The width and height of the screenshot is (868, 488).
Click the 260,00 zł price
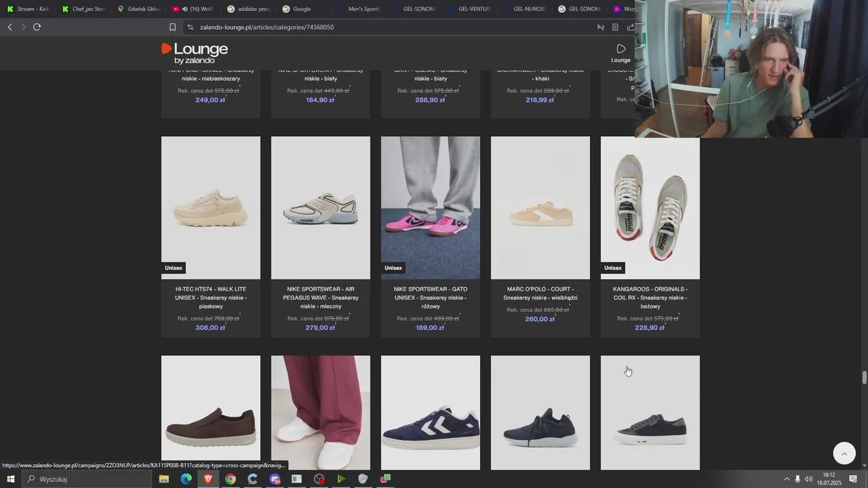[x=540, y=319]
